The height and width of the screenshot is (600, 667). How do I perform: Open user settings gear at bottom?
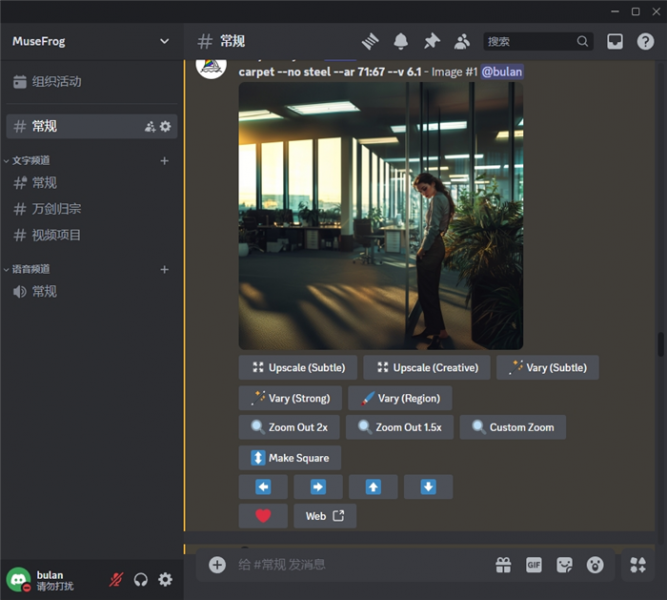click(165, 580)
